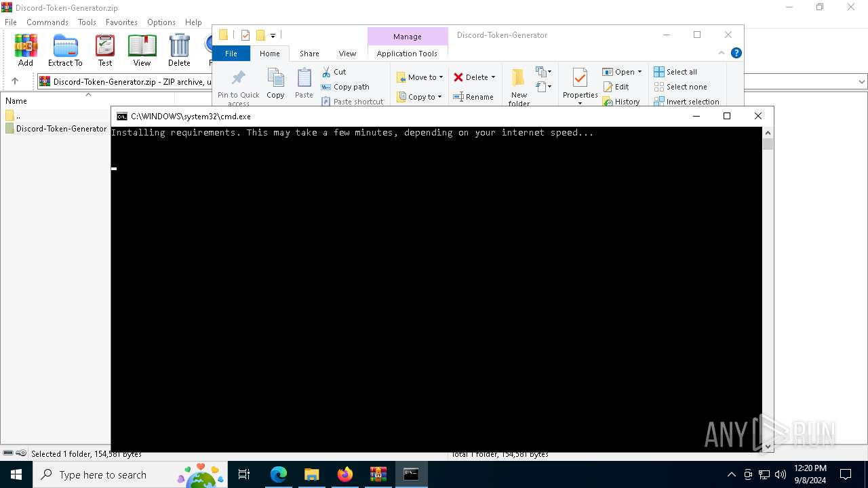
Task: Open Explorer File tab
Action: tap(231, 54)
